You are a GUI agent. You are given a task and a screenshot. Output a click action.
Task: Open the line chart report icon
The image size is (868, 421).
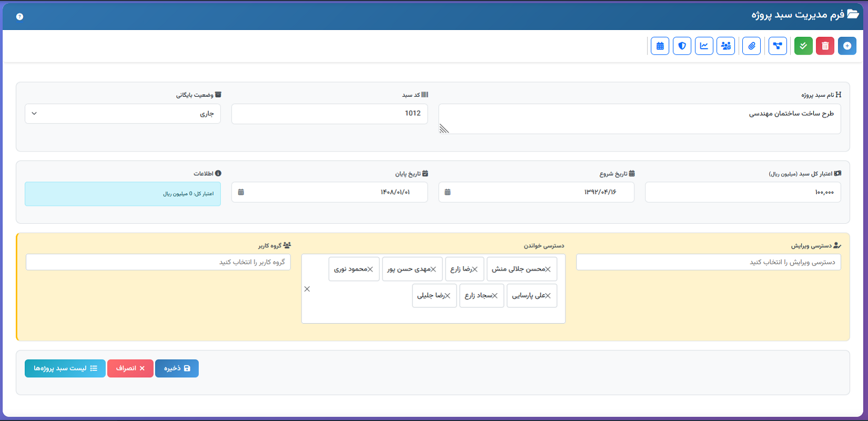tap(704, 46)
